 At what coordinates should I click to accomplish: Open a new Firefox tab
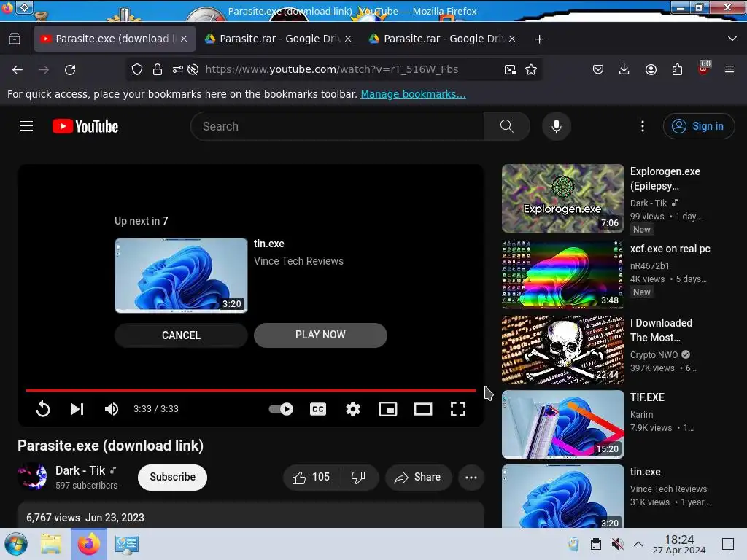539,39
